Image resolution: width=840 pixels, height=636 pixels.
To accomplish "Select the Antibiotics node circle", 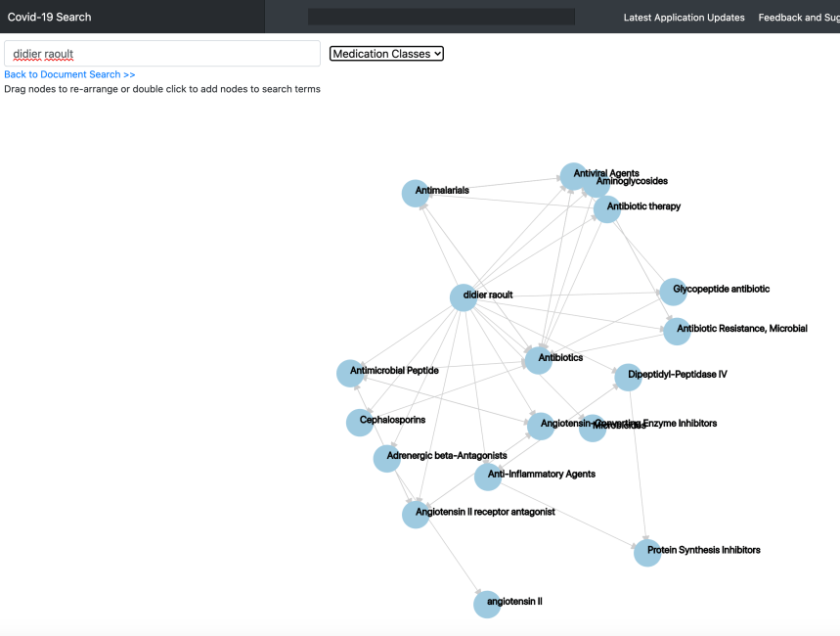I will click(539, 359).
